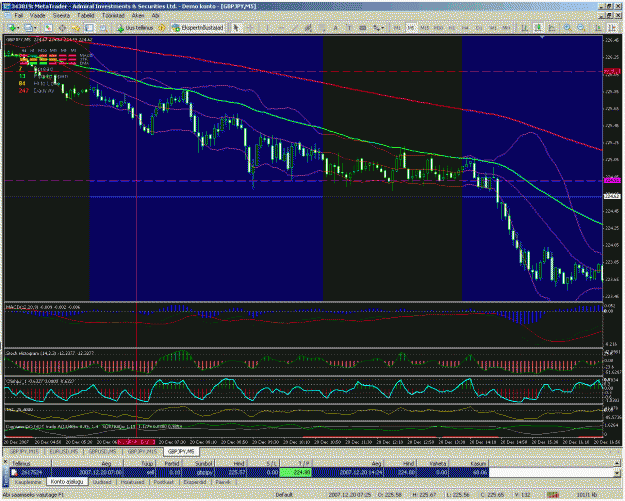The image size is (625, 501).
Task: Switch to H4 timeframe
Action: [465, 28]
